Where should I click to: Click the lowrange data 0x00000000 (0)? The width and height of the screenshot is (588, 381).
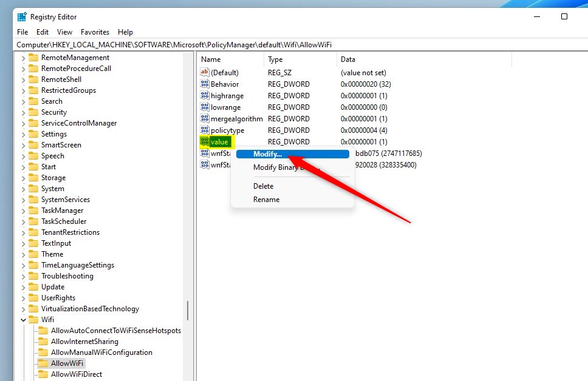pos(364,107)
